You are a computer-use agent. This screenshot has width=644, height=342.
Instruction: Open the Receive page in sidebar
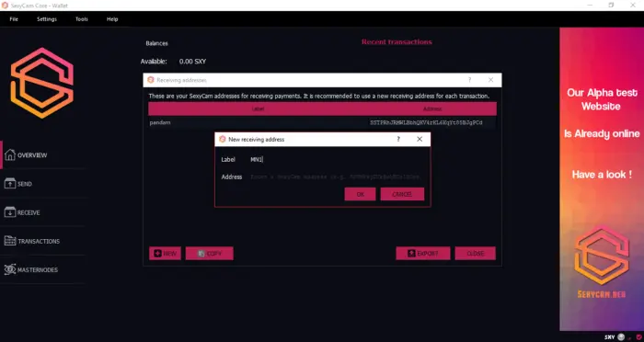pos(22,212)
